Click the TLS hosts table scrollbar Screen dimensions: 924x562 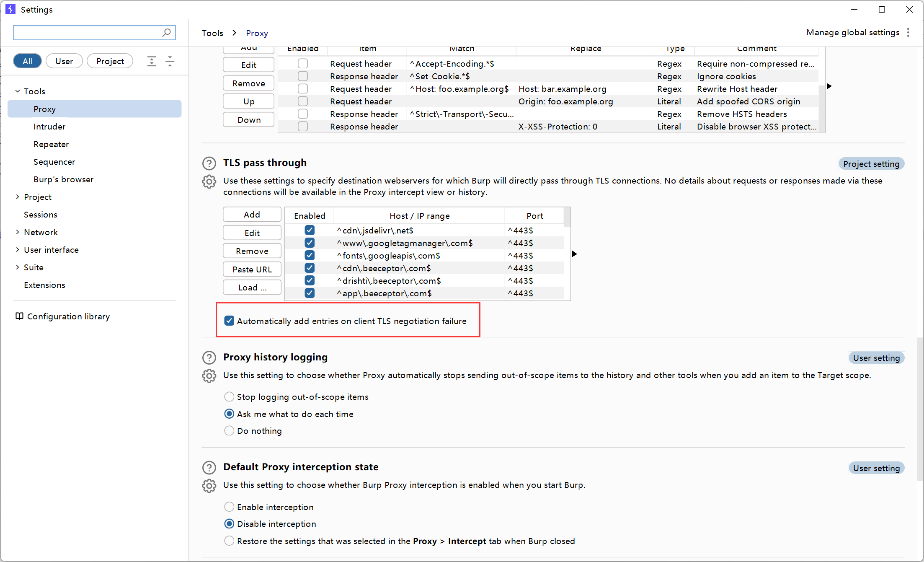[567, 217]
